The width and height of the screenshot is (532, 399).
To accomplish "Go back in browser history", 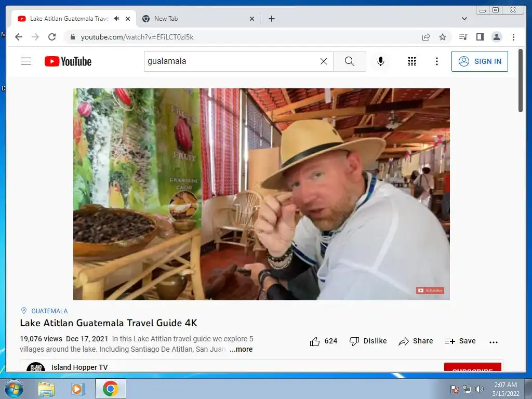I will pos(19,37).
